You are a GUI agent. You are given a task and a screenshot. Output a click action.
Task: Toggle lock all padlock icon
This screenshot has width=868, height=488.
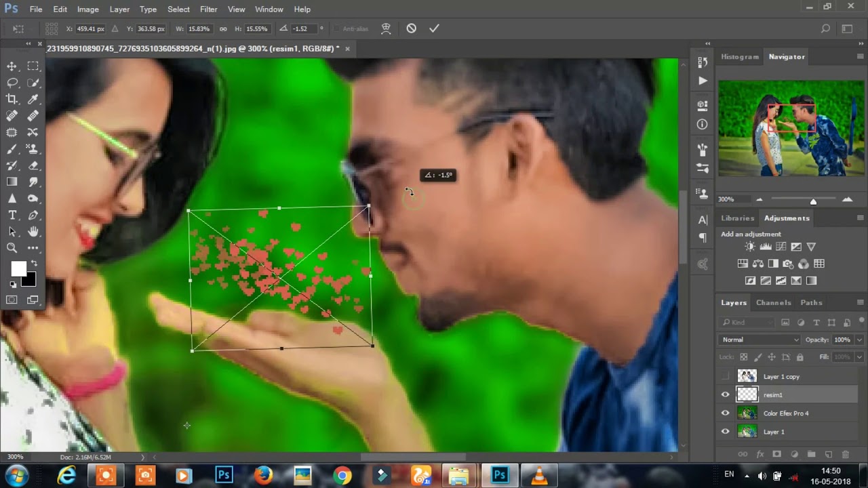800,357
